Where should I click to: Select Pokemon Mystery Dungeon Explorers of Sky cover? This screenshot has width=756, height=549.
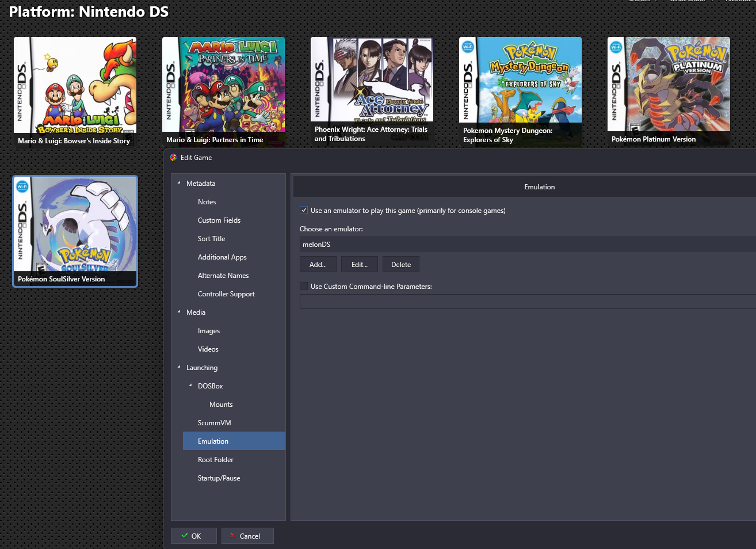click(x=520, y=91)
